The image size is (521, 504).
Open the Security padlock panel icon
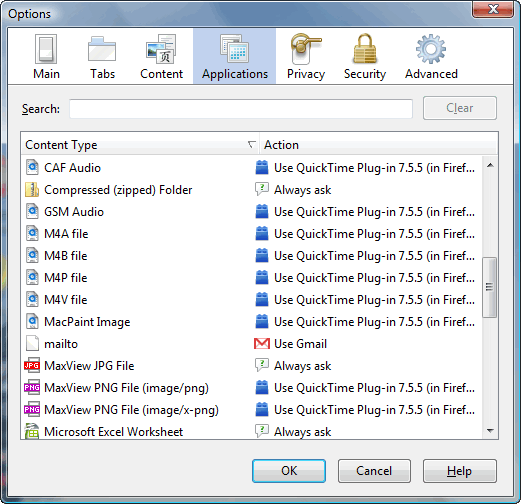click(x=365, y=49)
